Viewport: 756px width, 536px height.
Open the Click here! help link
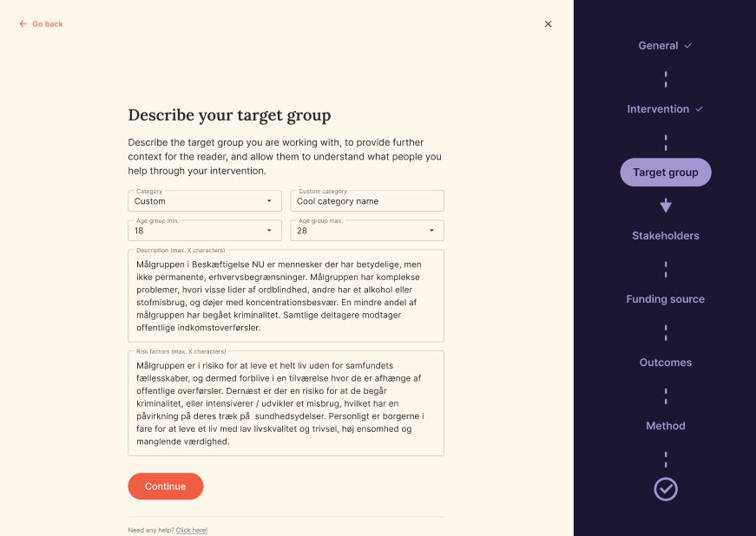(192, 530)
